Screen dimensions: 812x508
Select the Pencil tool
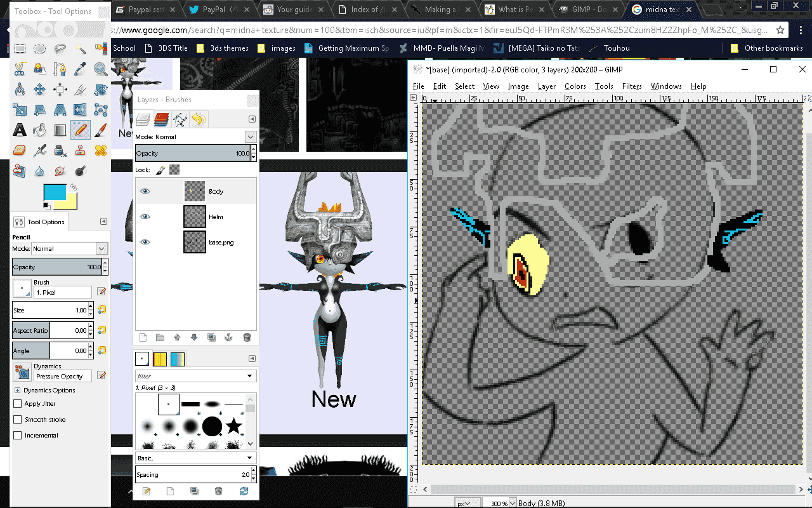(x=81, y=130)
